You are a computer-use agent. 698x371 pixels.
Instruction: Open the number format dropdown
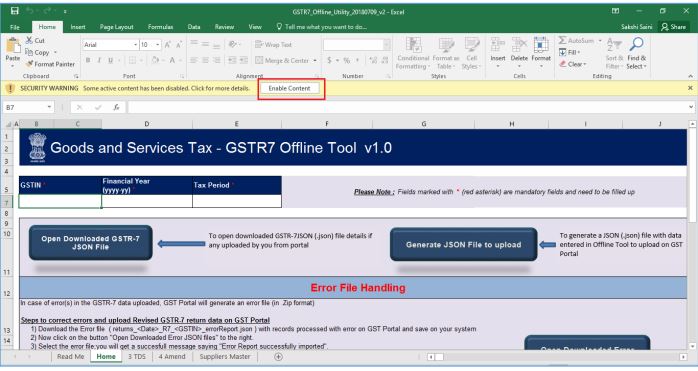[386, 45]
